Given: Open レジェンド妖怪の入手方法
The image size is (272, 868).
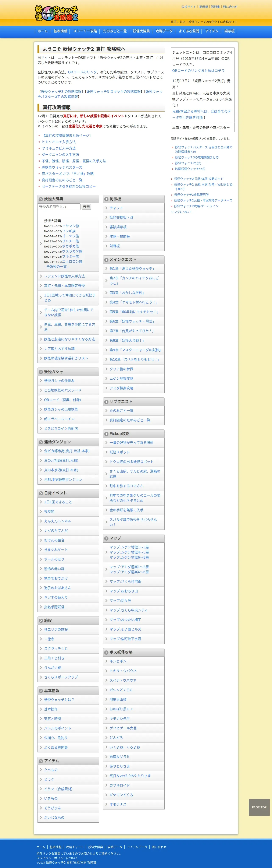Looking at the screenshot, I should pyautogui.click(x=64, y=276).
